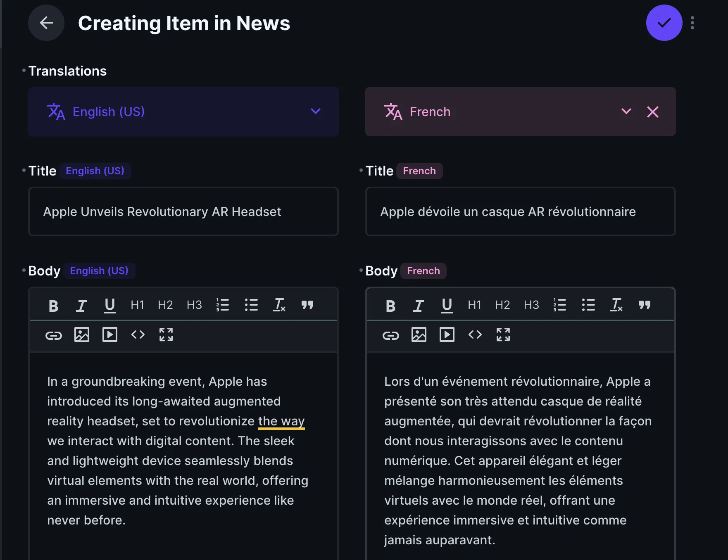Remove the French translation
This screenshot has width=728, height=560.
653,112
